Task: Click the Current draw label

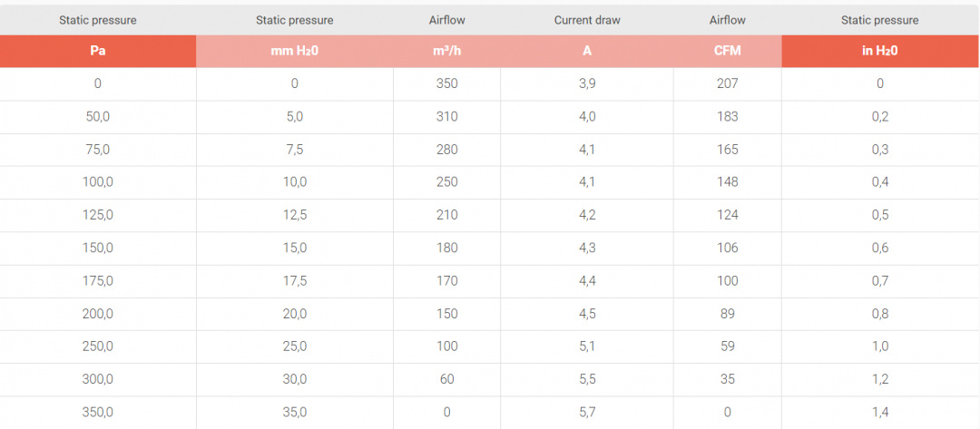Action: 587,20
